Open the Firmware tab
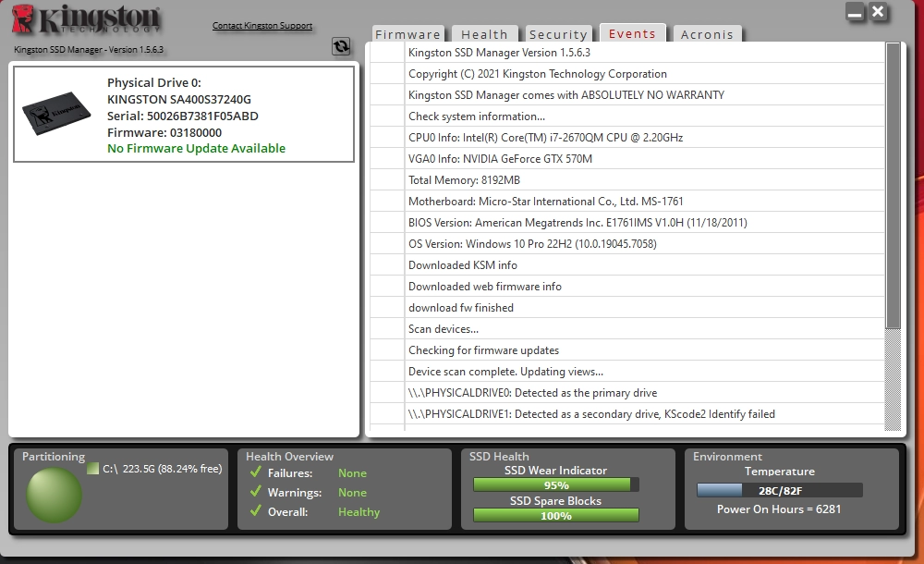Image resolution: width=924 pixels, height=564 pixels. coord(407,34)
